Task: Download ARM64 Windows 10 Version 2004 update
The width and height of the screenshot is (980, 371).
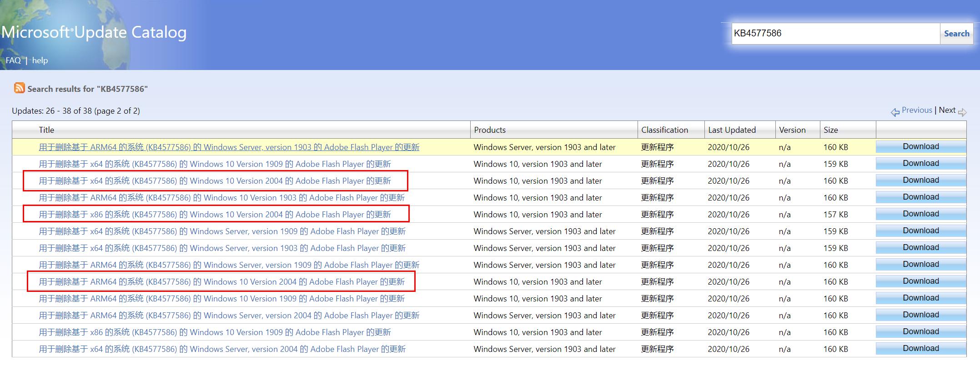Action: click(x=920, y=281)
